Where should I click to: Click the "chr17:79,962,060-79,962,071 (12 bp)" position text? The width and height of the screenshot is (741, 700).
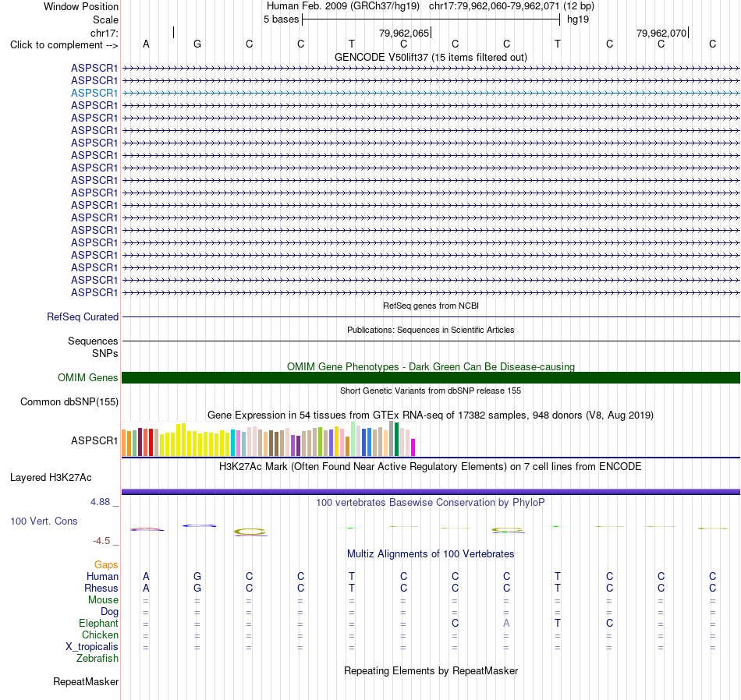512,6
